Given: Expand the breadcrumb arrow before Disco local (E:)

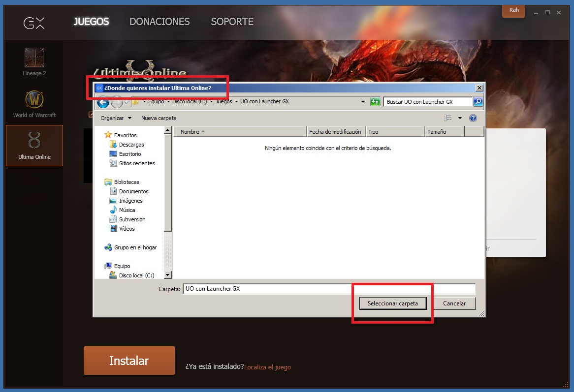Looking at the screenshot, I should pyautogui.click(x=168, y=102).
